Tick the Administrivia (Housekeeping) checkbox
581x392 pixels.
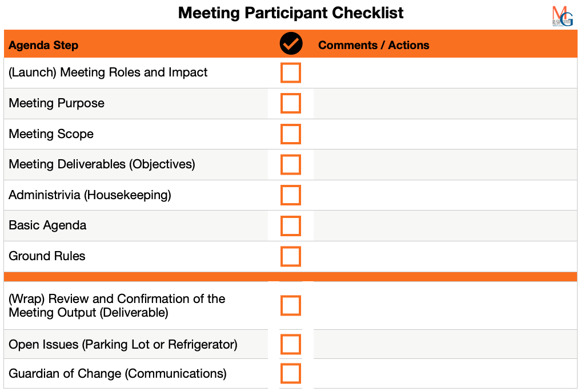(x=290, y=195)
